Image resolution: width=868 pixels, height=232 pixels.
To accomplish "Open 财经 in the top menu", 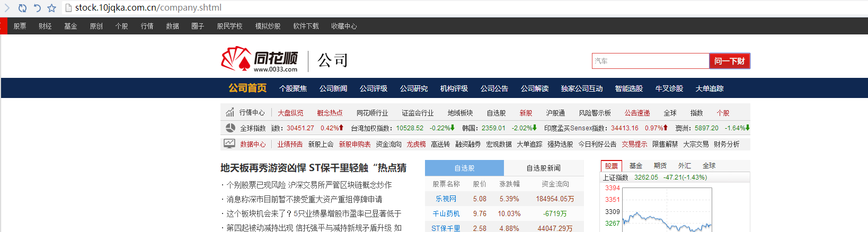I will point(45,26).
